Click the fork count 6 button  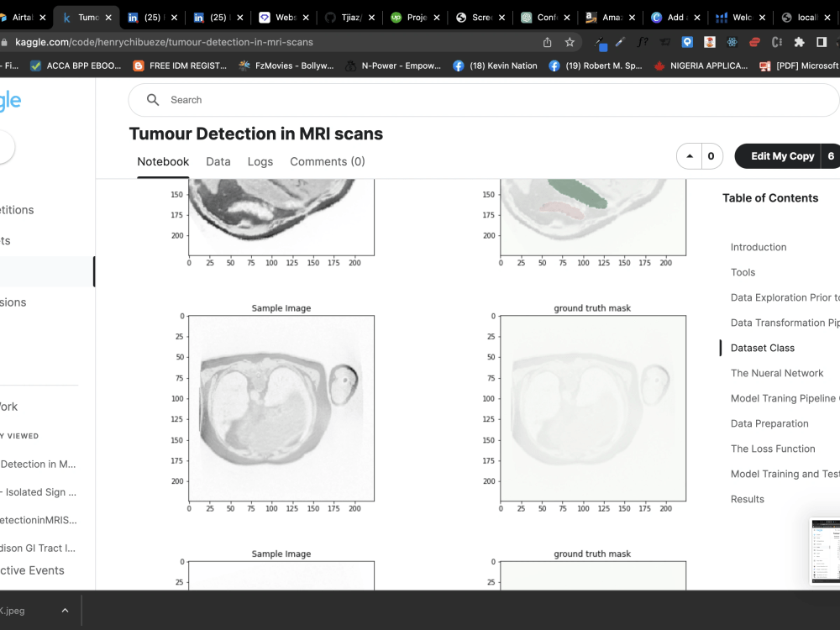coord(831,156)
